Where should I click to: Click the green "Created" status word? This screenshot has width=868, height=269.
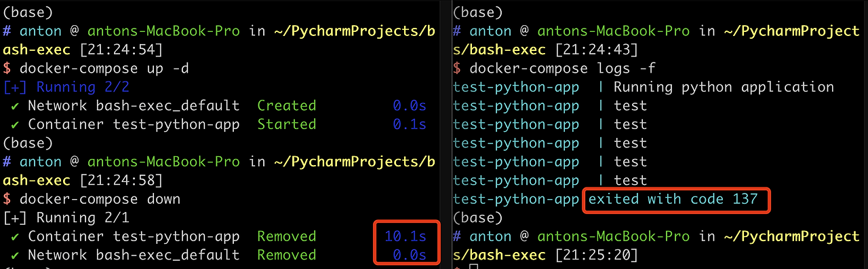287,106
